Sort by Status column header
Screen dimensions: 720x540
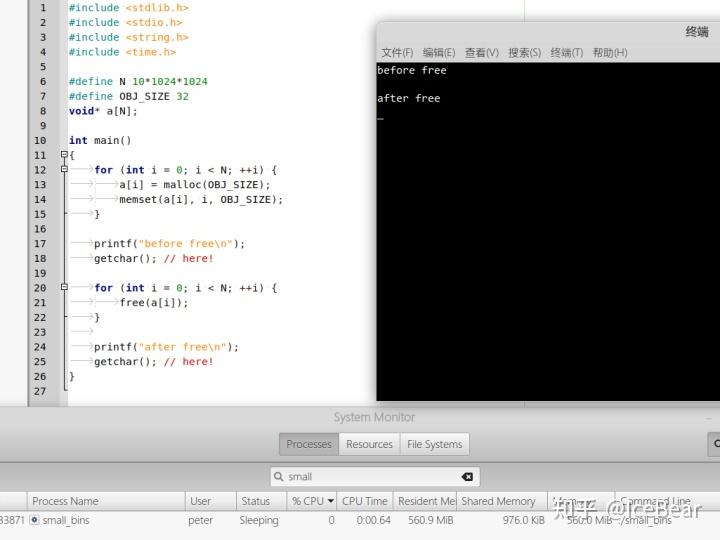tap(262, 501)
